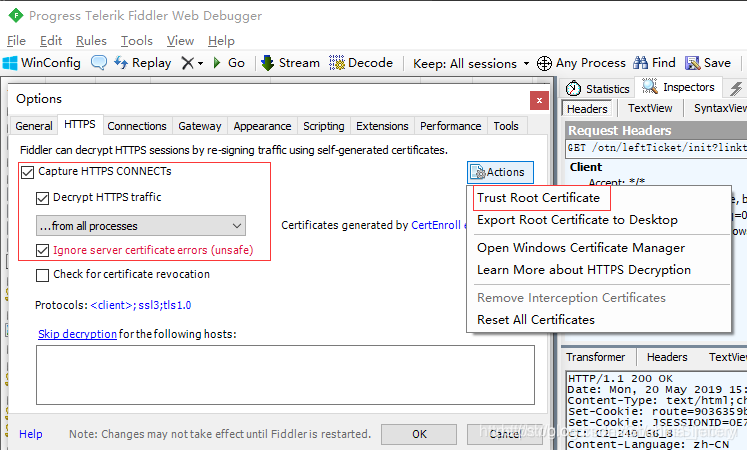This screenshot has height=450, width=747.
Task: Click the Client header group label
Action: tap(586, 167)
